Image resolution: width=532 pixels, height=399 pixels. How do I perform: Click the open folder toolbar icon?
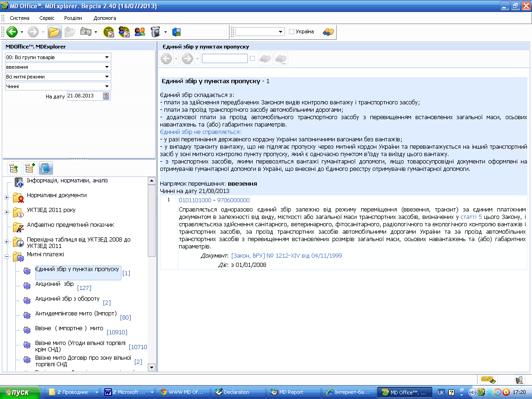pos(54,32)
